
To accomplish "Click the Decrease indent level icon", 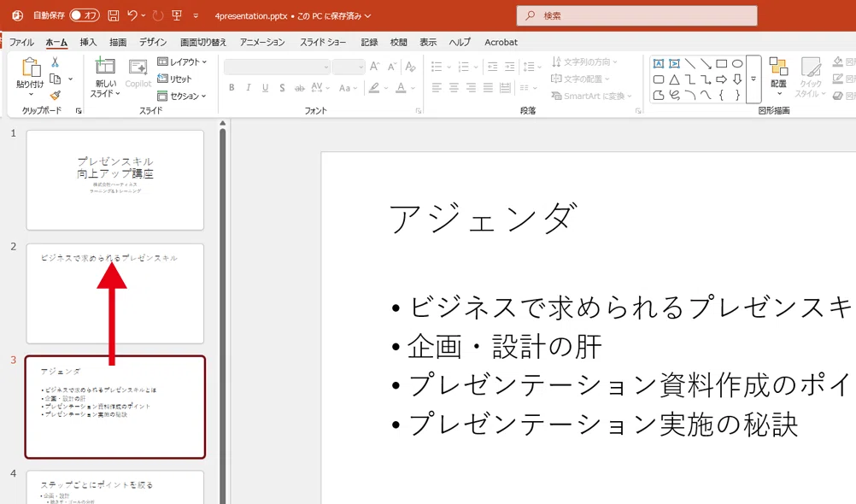I will [492, 67].
